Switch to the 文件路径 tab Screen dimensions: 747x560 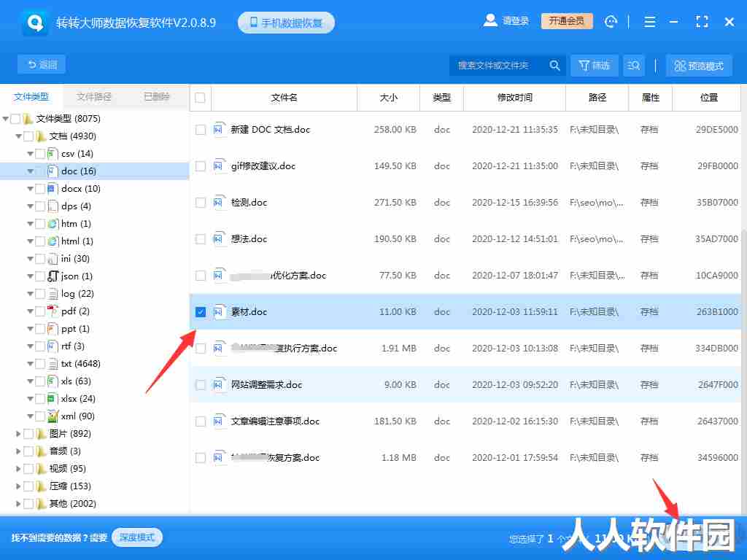94,97
